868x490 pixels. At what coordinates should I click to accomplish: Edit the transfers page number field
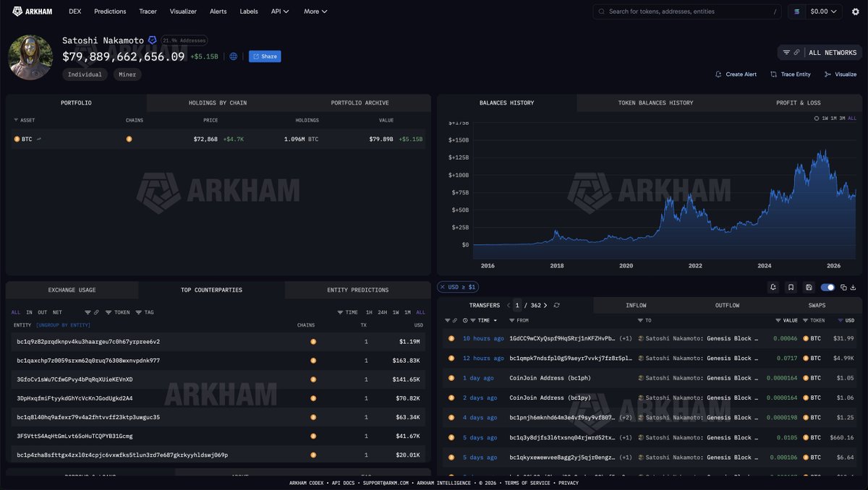coord(517,306)
